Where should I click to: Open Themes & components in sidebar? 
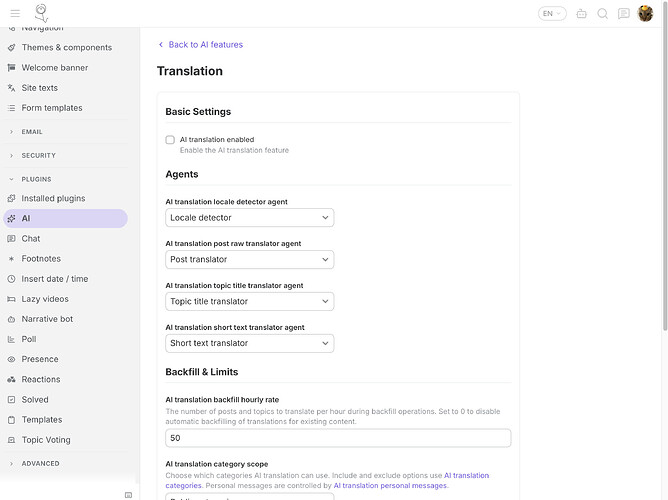[67, 48]
